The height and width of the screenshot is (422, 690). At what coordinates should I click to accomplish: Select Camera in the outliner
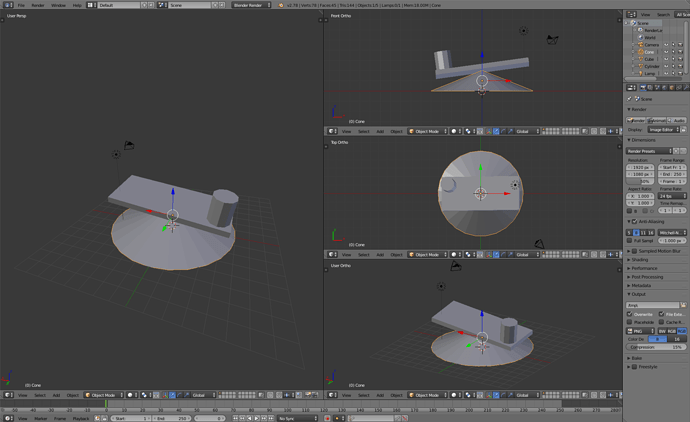pyautogui.click(x=652, y=45)
